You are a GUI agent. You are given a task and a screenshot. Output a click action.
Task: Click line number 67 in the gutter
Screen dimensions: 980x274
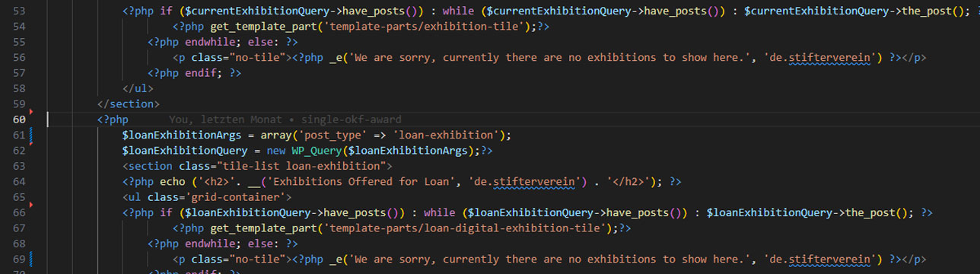(20, 228)
